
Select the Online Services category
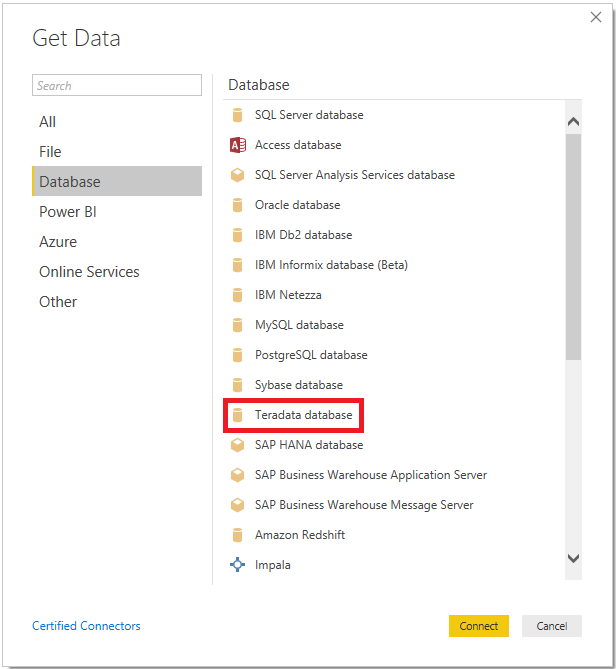[117, 272]
